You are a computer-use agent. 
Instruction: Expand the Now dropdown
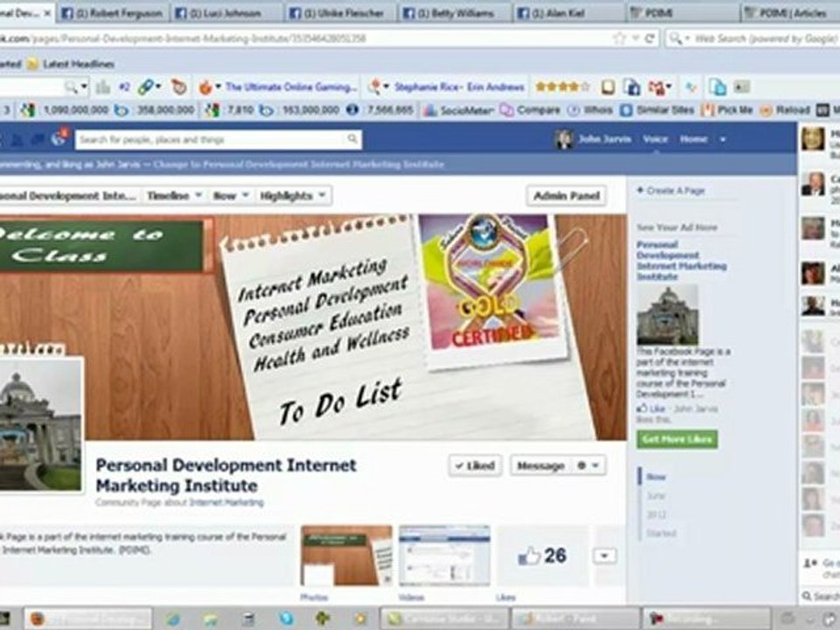[x=230, y=195]
